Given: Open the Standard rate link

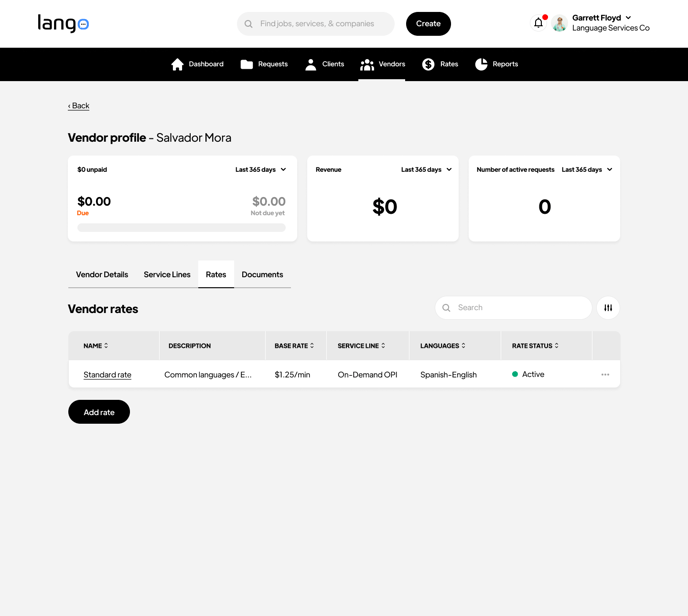Looking at the screenshot, I should click(x=107, y=375).
